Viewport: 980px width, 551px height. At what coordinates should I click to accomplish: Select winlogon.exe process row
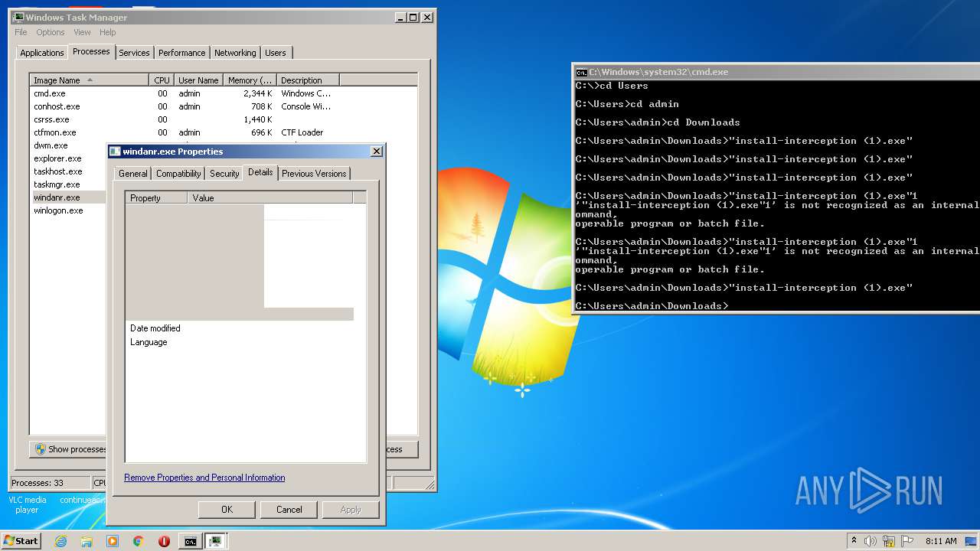pos(68,210)
